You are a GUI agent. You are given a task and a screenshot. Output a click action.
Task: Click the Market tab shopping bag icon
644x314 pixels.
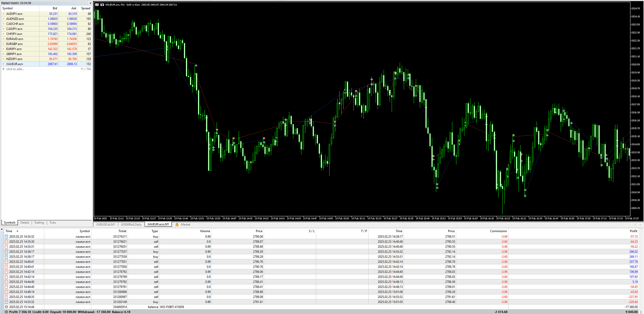point(177,224)
